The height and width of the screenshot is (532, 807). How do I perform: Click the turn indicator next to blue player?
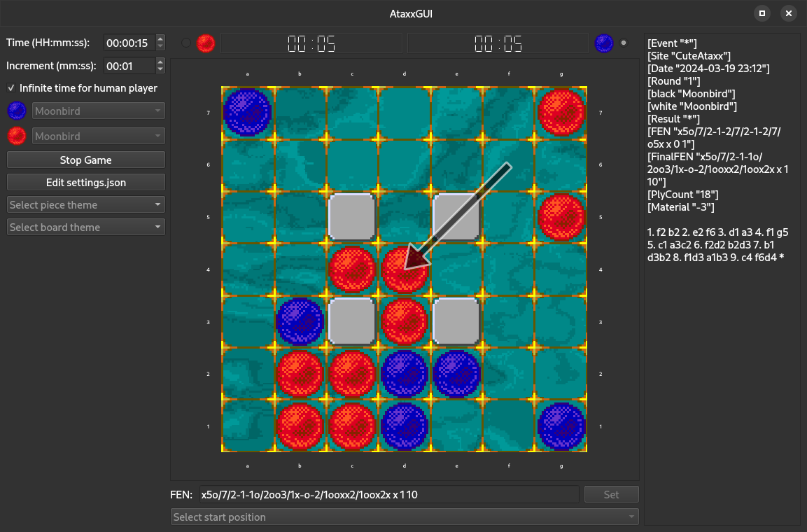[624, 43]
